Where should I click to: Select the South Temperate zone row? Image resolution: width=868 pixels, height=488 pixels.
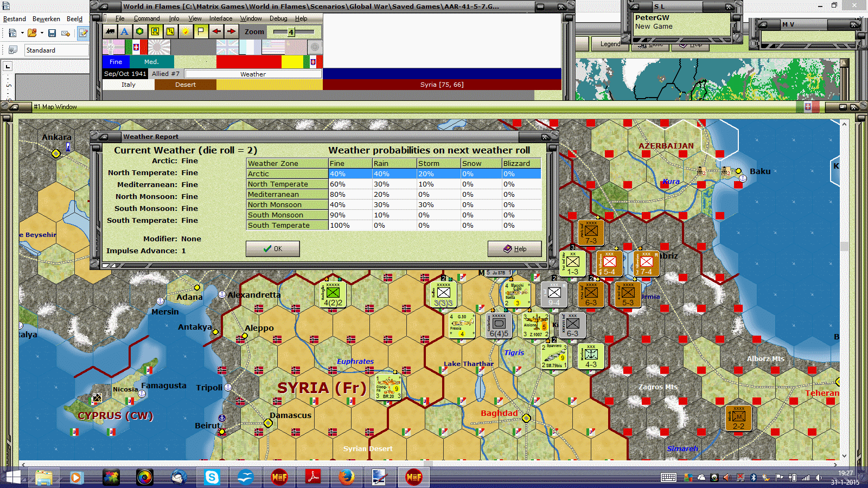[x=394, y=226]
